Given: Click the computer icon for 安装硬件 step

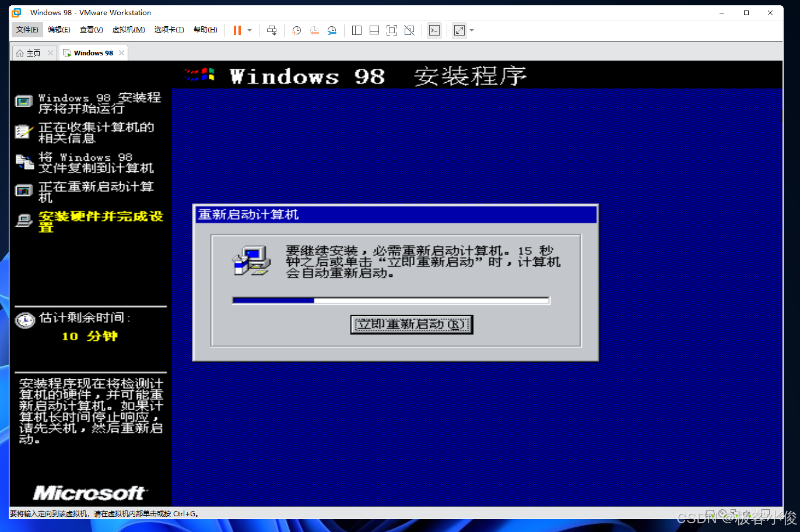Looking at the screenshot, I should pos(24,220).
